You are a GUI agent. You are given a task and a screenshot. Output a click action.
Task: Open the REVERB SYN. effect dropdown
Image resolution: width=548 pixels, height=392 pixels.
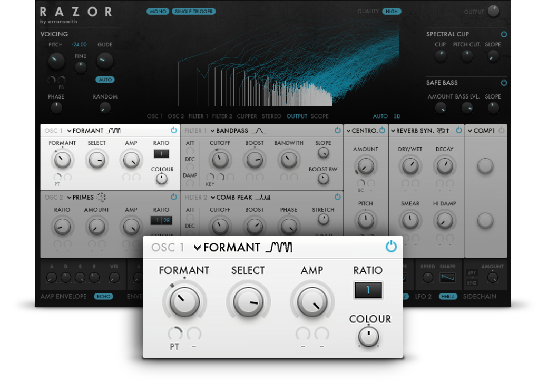413,131
